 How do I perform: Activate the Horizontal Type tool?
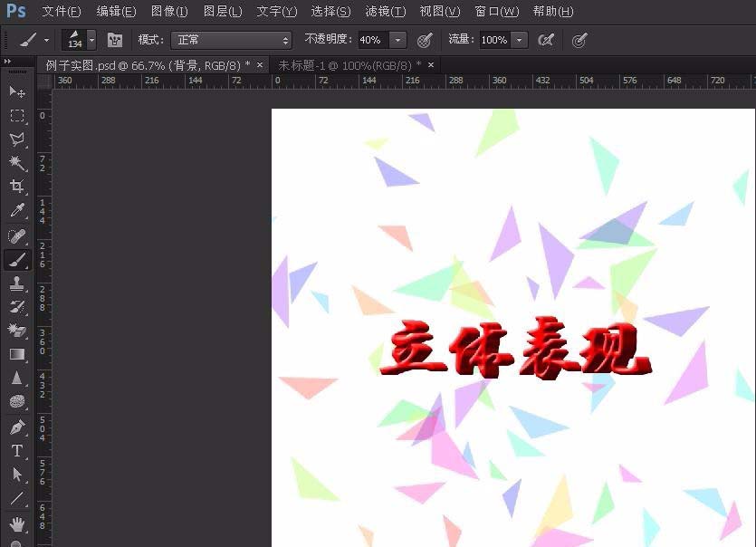pyautogui.click(x=15, y=450)
